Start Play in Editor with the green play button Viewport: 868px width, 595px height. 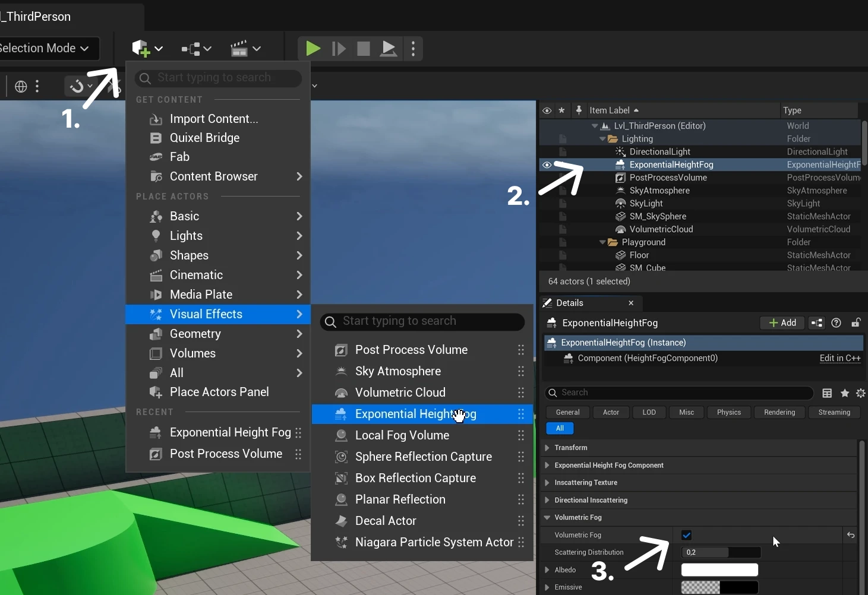click(313, 48)
